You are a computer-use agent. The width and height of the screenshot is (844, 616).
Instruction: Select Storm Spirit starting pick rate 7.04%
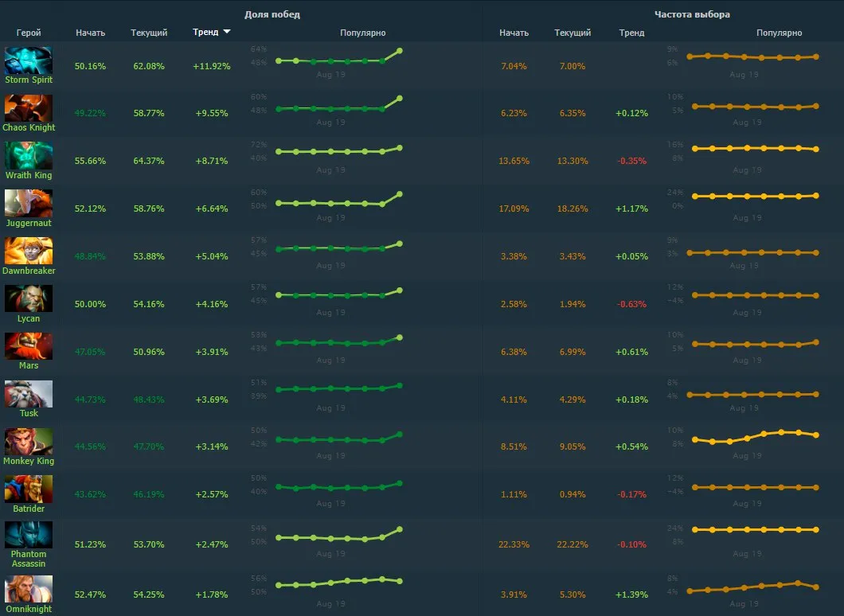click(514, 66)
